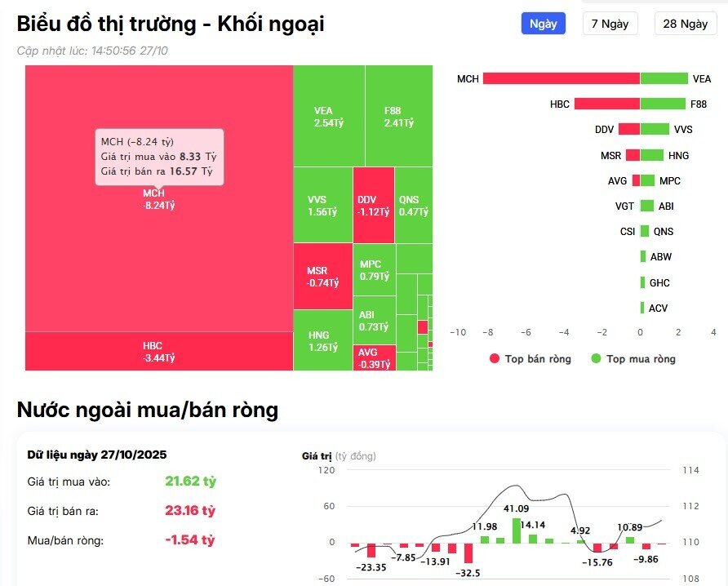Select the HBC tile in the treemap

click(x=155, y=351)
